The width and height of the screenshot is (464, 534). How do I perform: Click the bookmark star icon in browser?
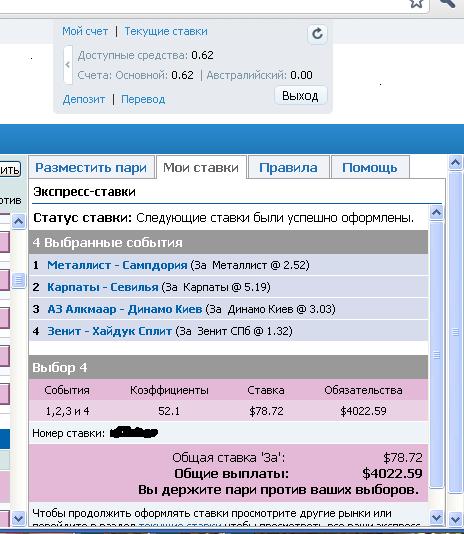coord(416,3)
